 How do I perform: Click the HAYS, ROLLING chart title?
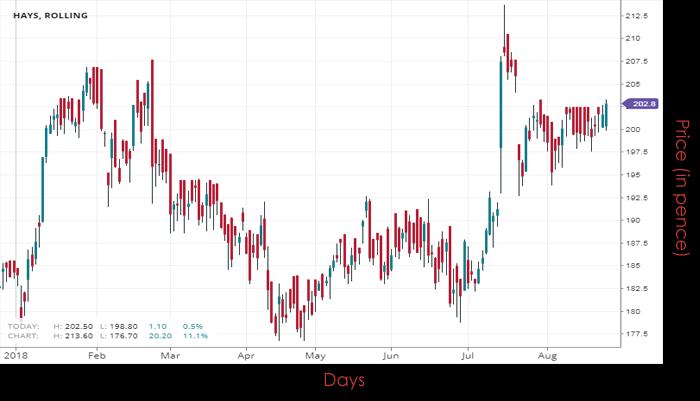coord(51,17)
